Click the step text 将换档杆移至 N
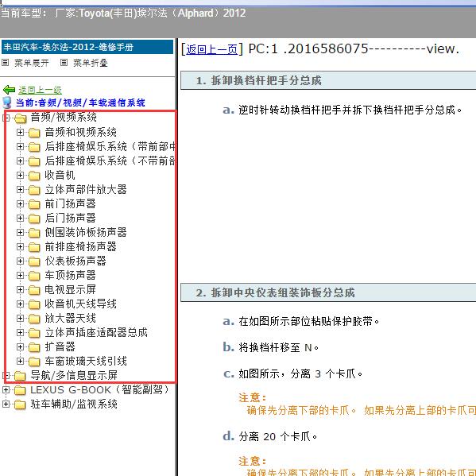The height and width of the screenshot is (476, 476). click(x=278, y=347)
